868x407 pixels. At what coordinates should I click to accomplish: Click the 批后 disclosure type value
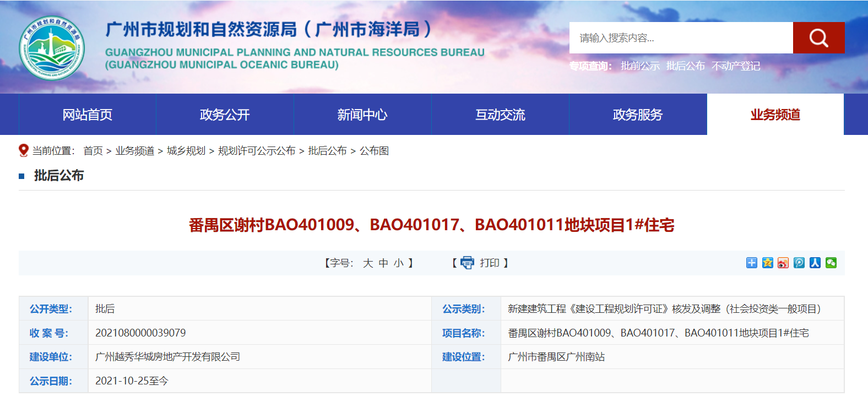[105, 308]
